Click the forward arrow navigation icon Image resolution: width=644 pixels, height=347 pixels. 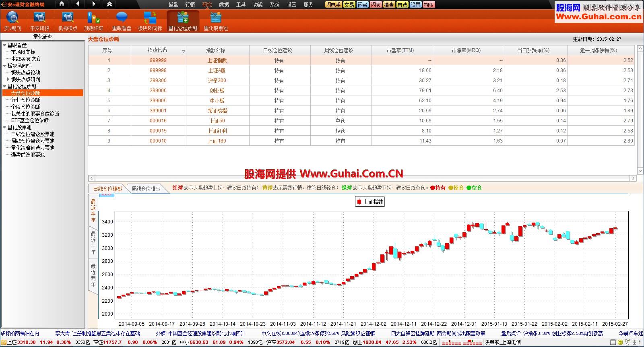pos(93,4)
